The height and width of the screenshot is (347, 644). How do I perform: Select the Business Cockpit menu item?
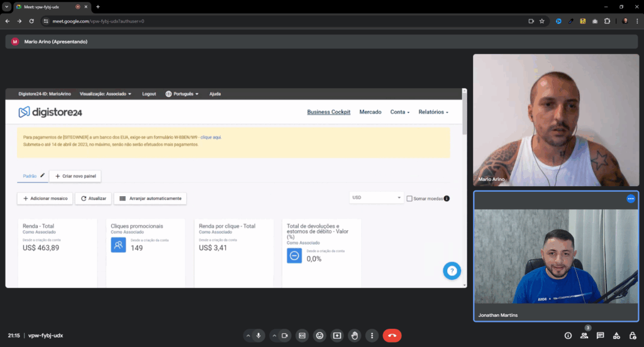[328, 112]
